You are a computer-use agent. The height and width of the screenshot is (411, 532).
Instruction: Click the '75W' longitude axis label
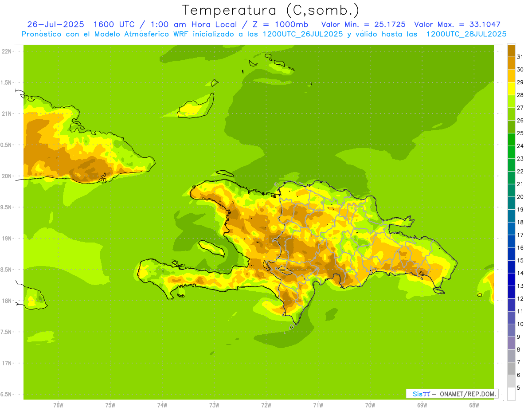(110, 405)
